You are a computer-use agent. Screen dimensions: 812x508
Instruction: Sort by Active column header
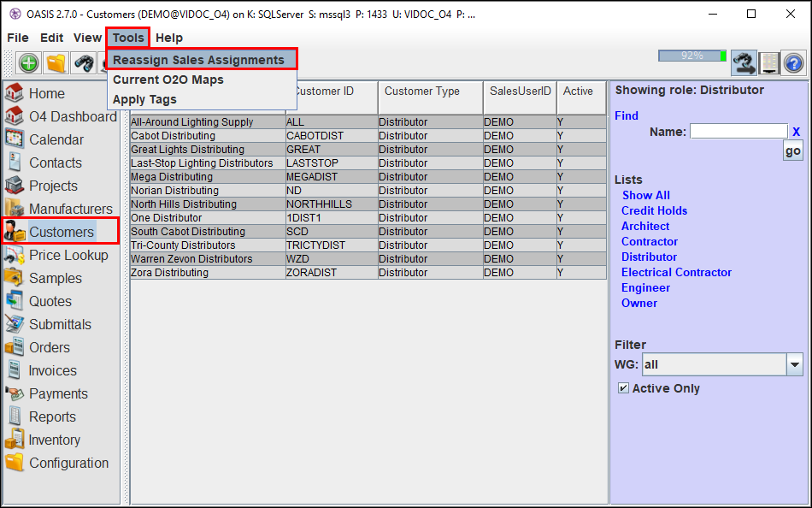tap(581, 97)
